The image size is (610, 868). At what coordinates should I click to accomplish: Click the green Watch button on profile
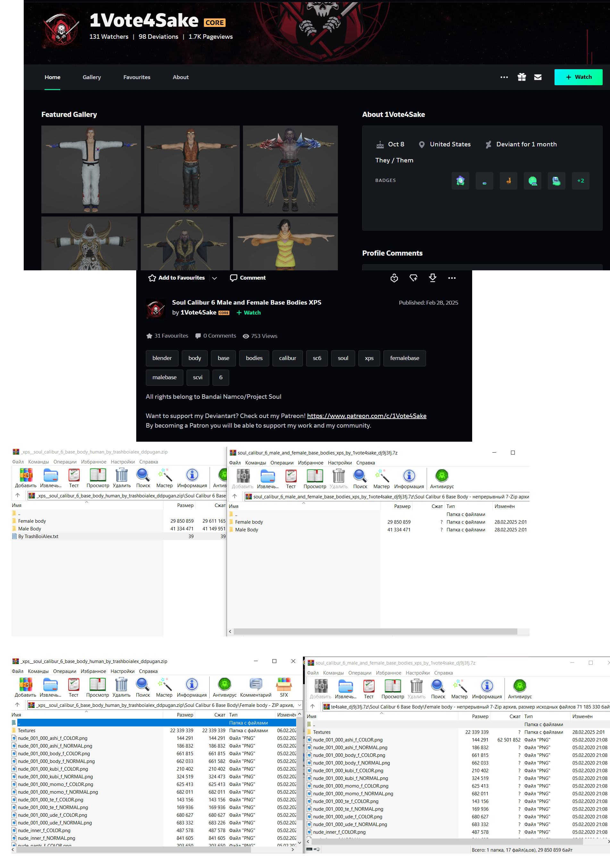tap(578, 77)
